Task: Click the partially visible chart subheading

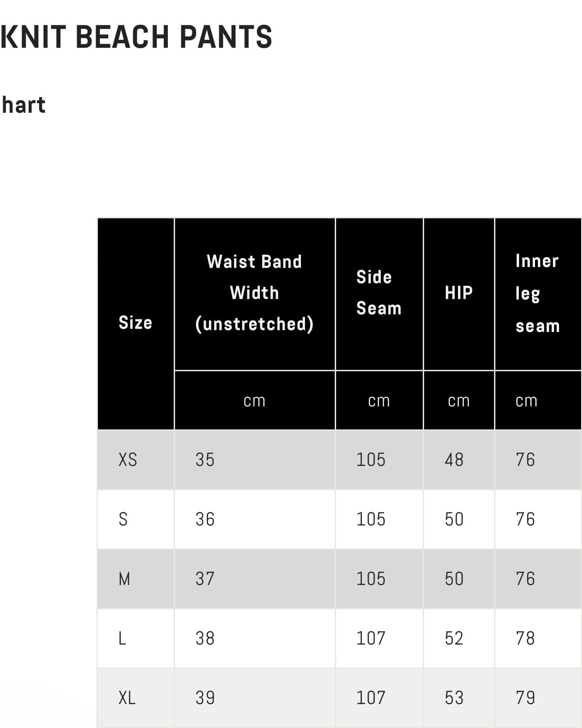Action: (23, 105)
